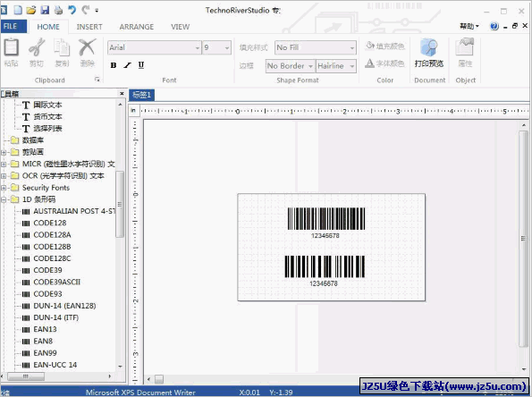Select the DUN-14 (EAN128) barcode icon
Image resolution: width=532 pixels, height=397 pixels.
point(26,307)
